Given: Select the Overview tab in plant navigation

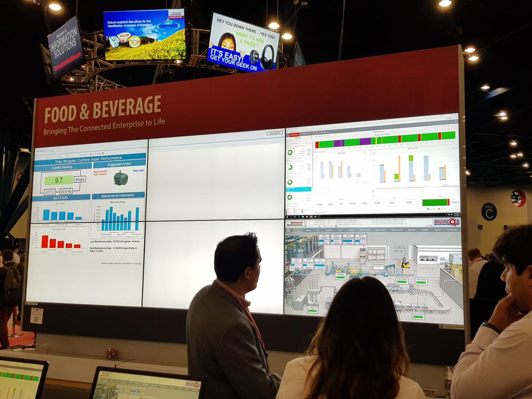Looking at the screenshot, I should pyautogui.click(x=298, y=230).
